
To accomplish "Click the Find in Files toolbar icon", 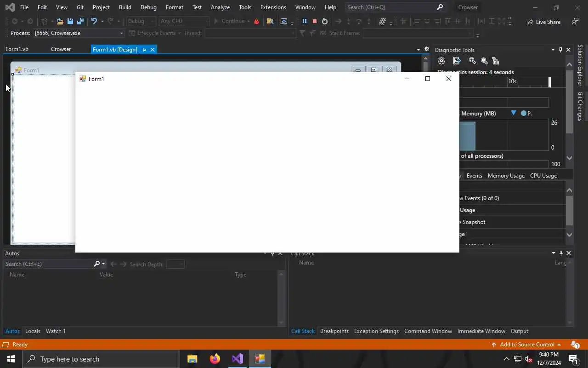I will pyautogui.click(x=270, y=21).
